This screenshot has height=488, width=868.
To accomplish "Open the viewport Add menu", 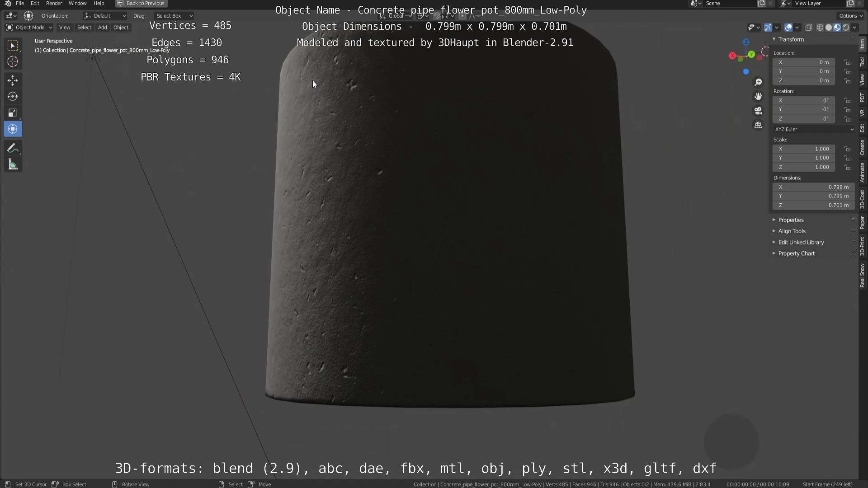I will point(103,28).
